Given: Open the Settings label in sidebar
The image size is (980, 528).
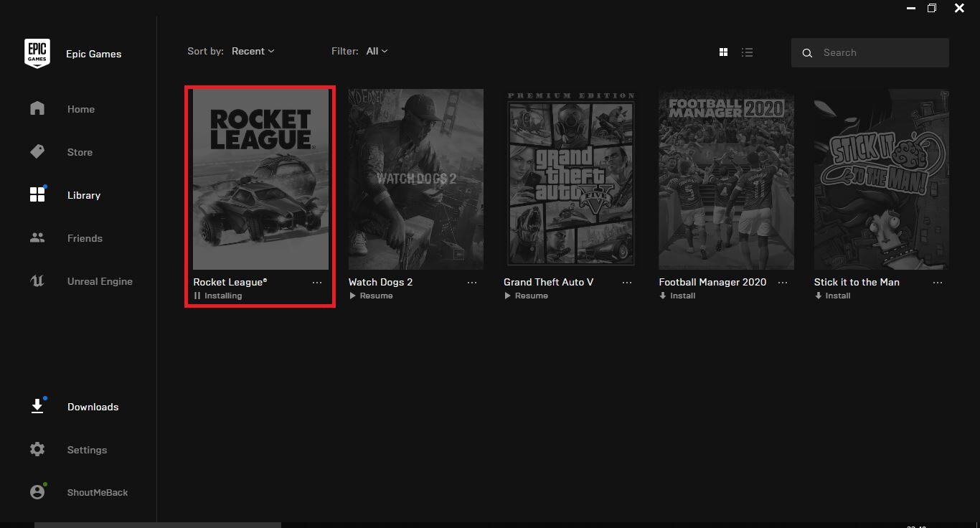Looking at the screenshot, I should coord(87,450).
